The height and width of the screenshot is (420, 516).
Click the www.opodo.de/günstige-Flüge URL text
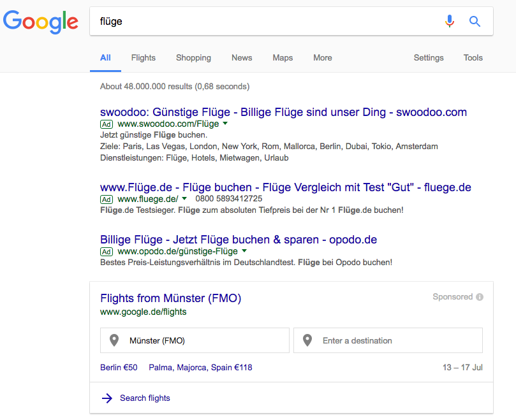[x=178, y=251]
